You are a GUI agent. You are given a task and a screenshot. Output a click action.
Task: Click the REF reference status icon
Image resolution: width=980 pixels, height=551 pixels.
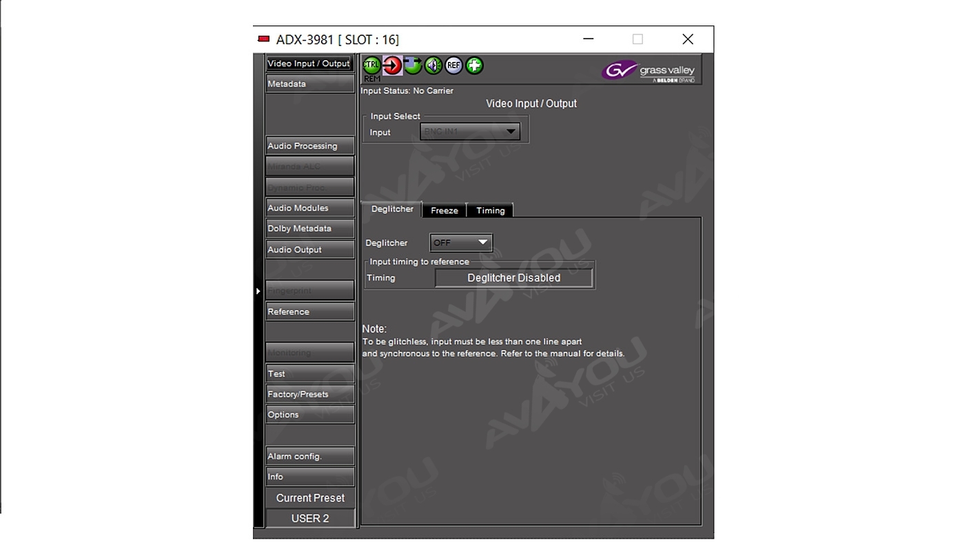tap(453, 65)
